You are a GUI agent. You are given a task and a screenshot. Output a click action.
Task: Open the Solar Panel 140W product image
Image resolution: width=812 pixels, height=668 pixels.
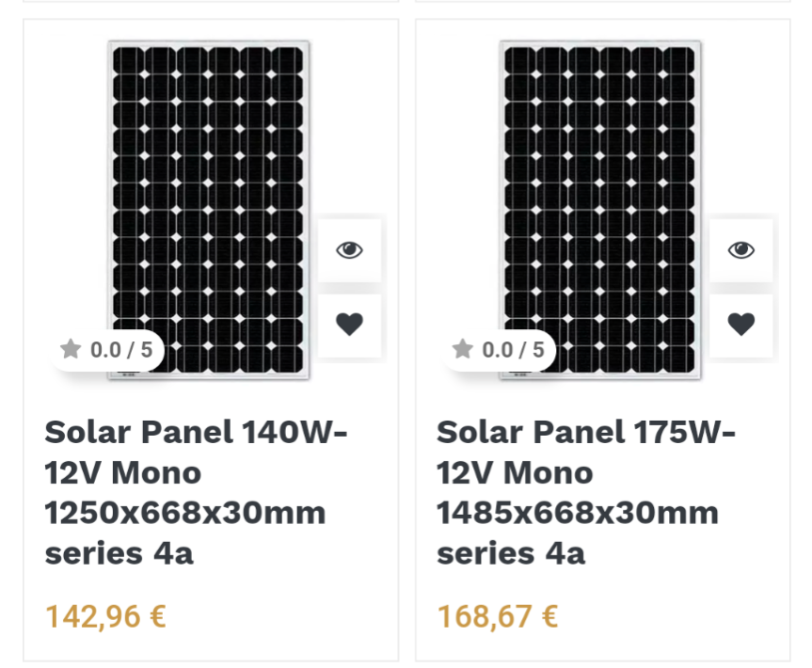(209, 210)
